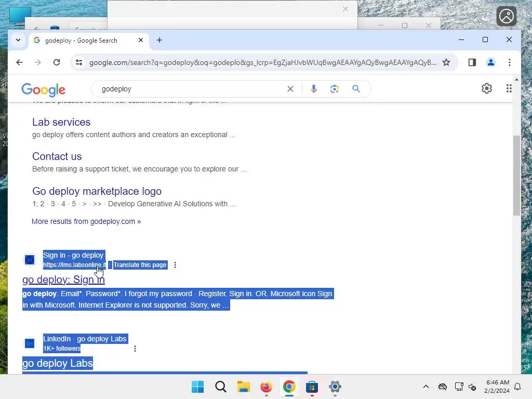
Task: Click the 1K+ followers text
Action: click(x=62, y=349)
